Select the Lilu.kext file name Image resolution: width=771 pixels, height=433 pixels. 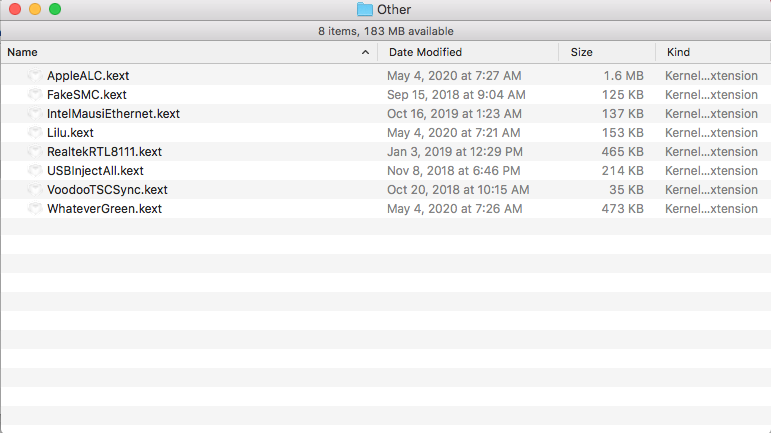pos(70,133)
